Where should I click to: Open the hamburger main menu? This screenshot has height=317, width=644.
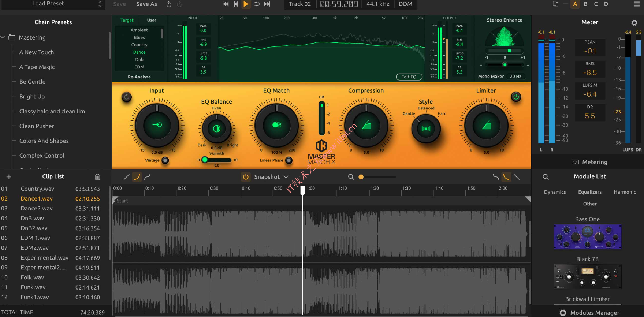[637, 4]
